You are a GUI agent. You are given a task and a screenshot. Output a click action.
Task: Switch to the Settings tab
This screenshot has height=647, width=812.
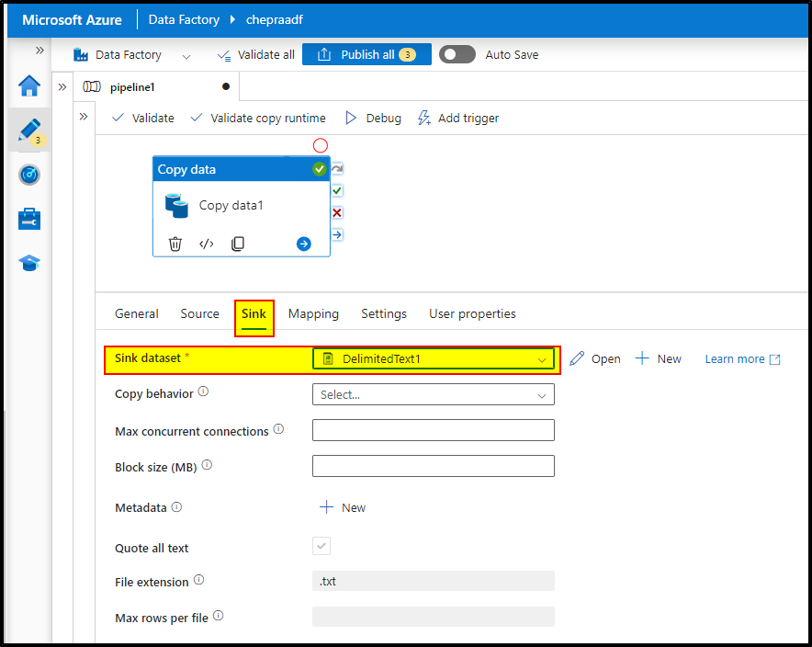point(384,313)
